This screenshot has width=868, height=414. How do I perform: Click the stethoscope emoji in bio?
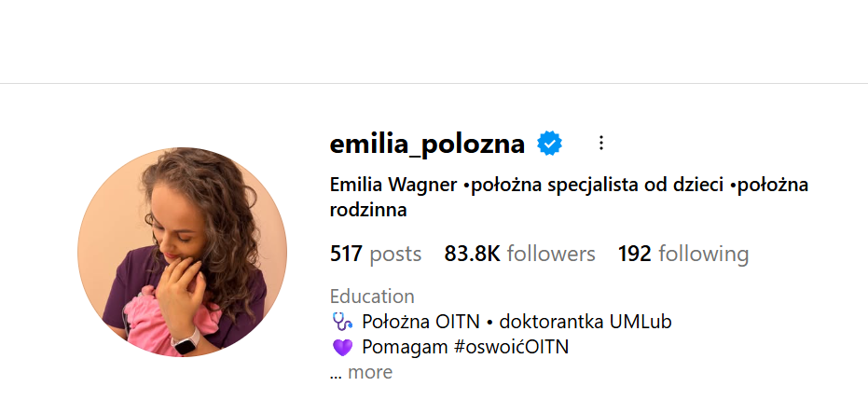pyautogui.click(x=342, y=322)
